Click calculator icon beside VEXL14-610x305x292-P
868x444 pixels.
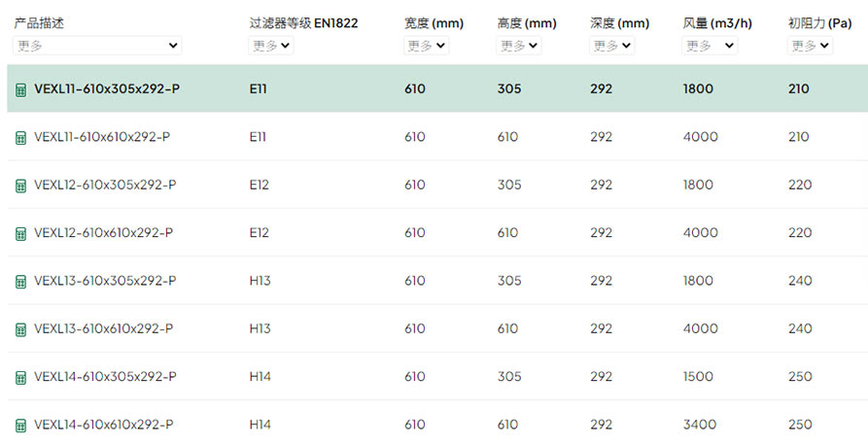[20, 378]
